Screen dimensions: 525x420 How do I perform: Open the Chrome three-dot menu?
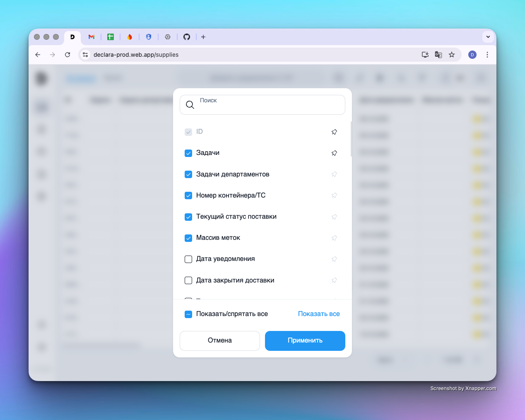(487, 55)
